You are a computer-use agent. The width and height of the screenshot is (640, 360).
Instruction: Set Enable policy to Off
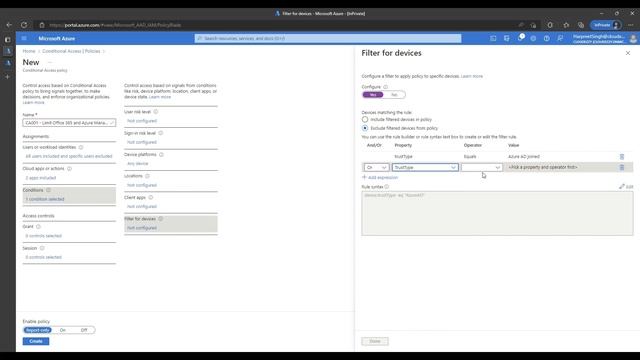(84, 330)
